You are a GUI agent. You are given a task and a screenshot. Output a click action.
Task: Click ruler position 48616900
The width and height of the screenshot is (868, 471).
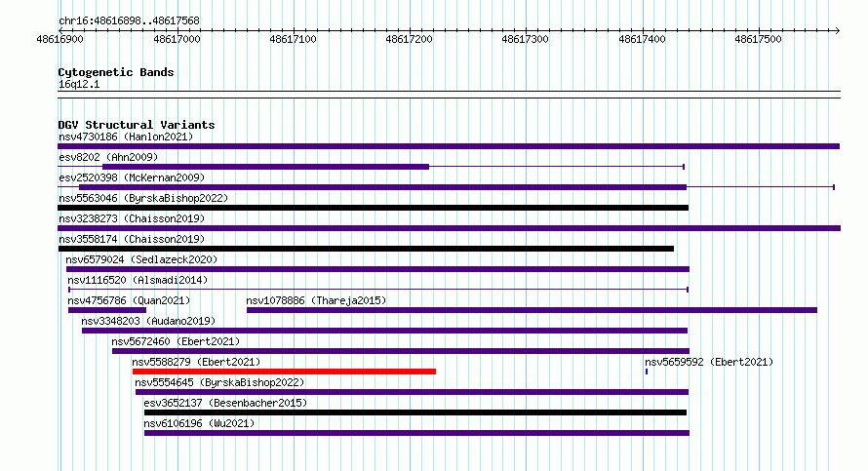tap(59, 39)
